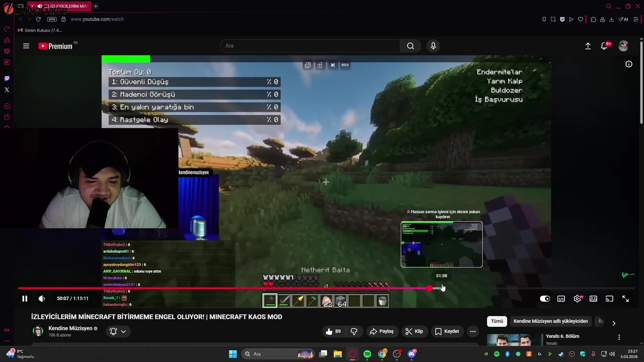Select 'Kendine Müzisyen adlı yükleyiciden' chip

tap(550, 321)
